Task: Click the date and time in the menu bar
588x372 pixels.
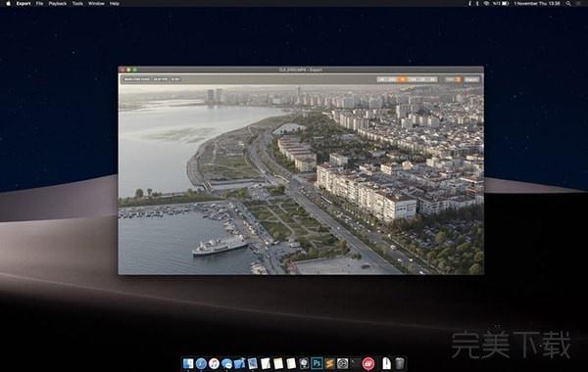Action: coord(537,3)
